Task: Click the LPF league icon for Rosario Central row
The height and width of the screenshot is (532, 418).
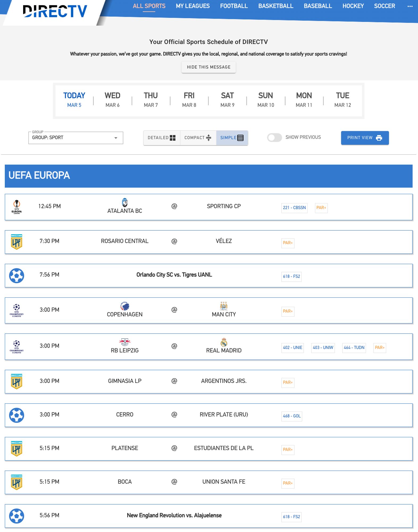Action: click(x=16, y=242)
